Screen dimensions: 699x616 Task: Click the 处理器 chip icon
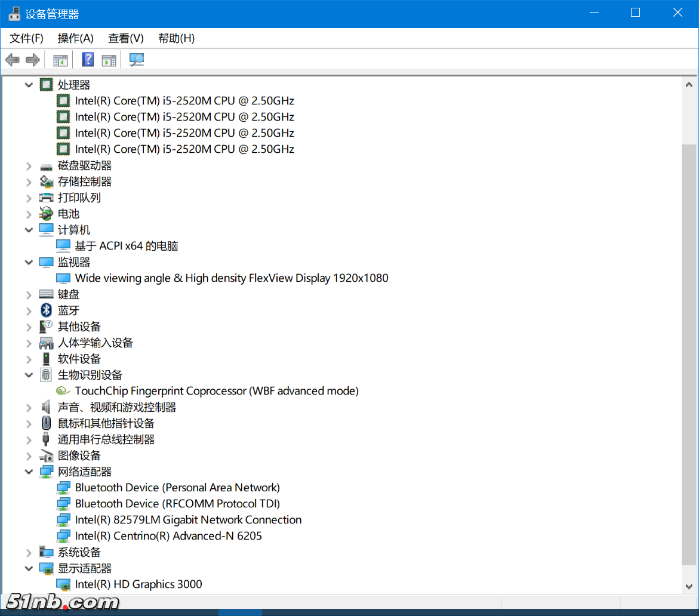[x=46, y=84]
